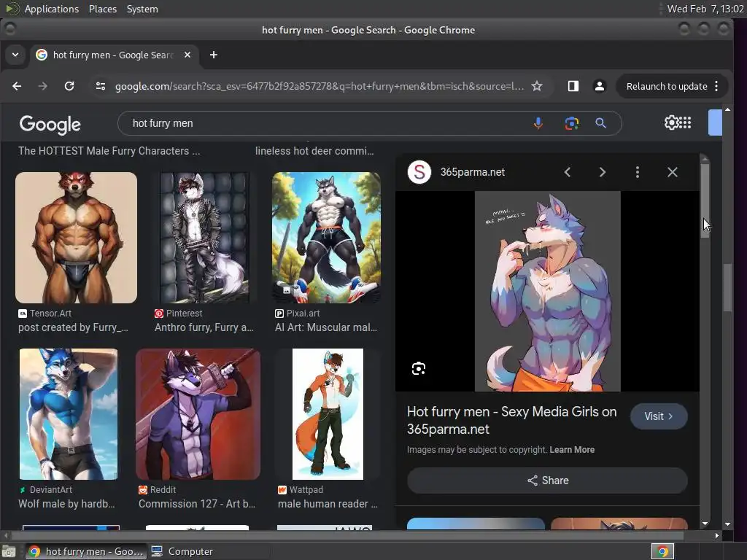Open Chrome side panel
This screenshot has width=747, height=560.
(573, 86)
